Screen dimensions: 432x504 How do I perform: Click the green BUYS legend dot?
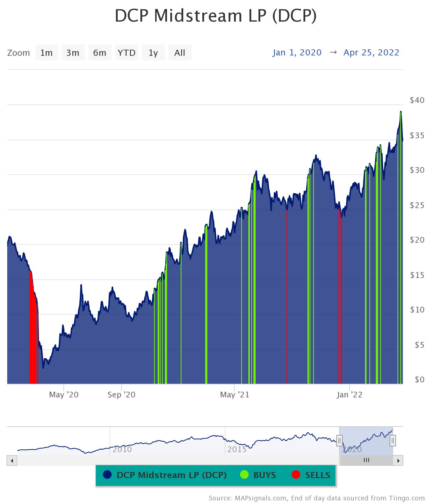(244, 474)
